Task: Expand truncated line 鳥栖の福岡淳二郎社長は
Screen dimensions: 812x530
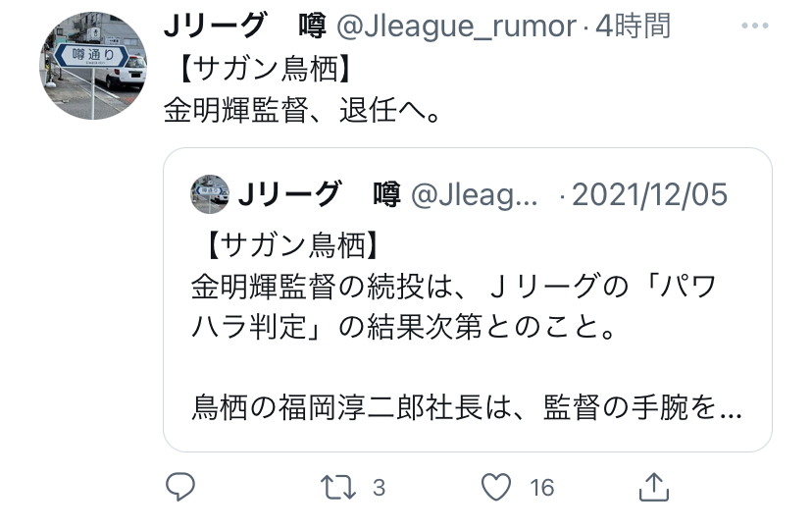Action: click(467, 407)
